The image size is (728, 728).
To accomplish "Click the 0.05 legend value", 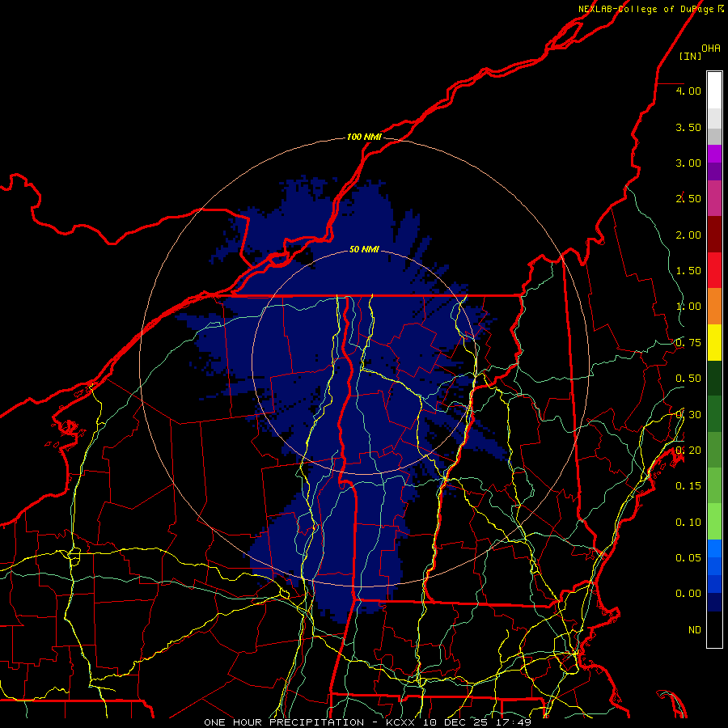I will 688,558.
